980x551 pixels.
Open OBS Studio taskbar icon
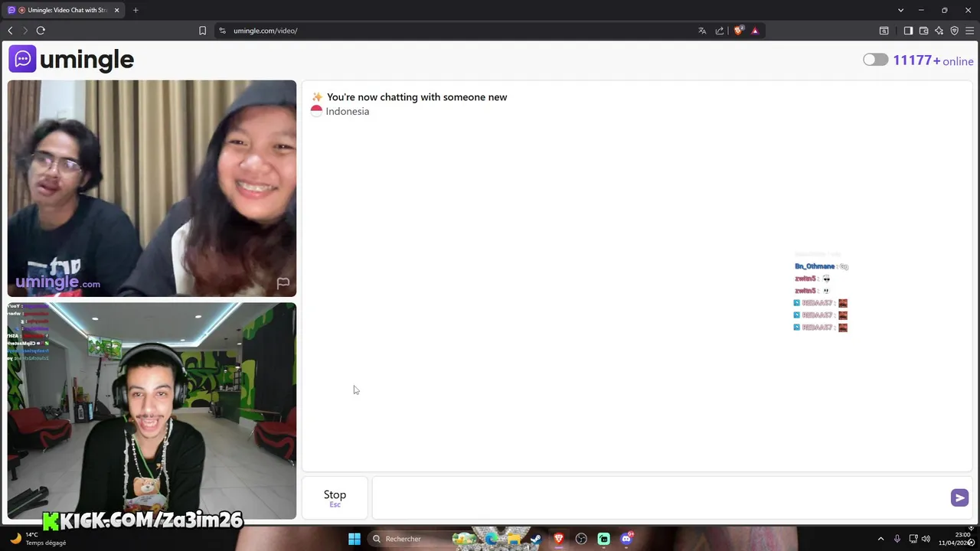tap(581, 539)
